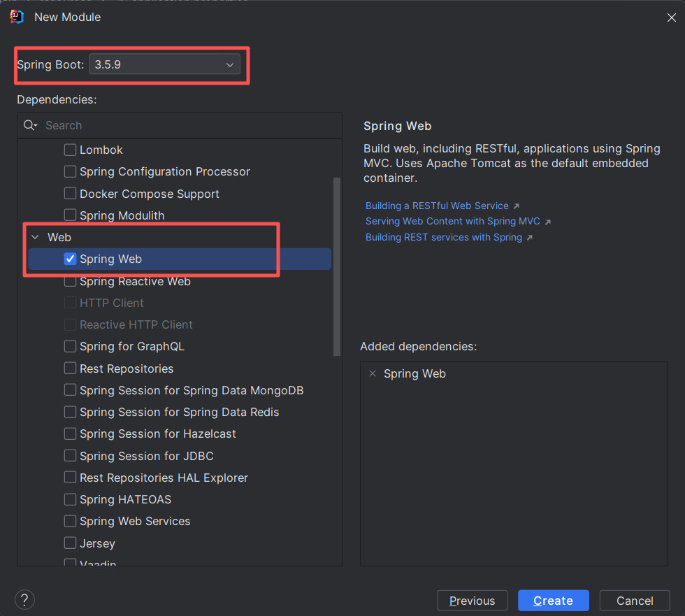Click arrow icon beside Serving Web Content link
Image resolution: width=685 pixels, height=616 pixels.
(x=548, y=222)
